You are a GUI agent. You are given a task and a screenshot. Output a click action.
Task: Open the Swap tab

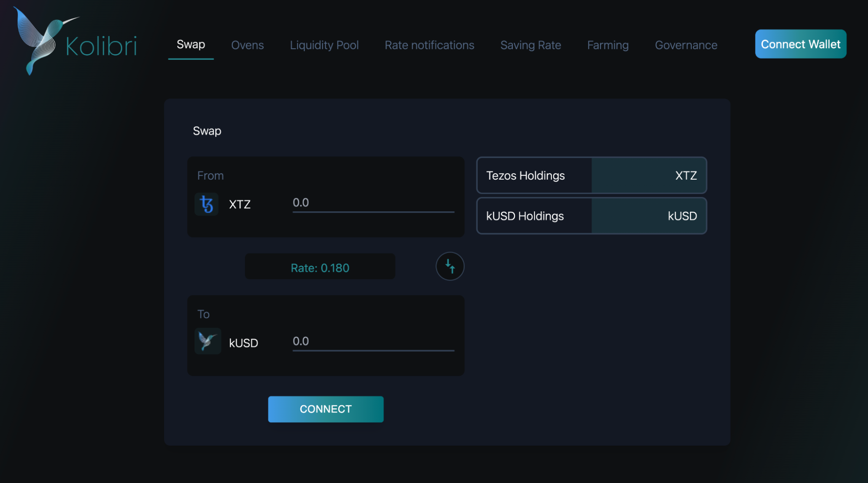tap(191, 44)
